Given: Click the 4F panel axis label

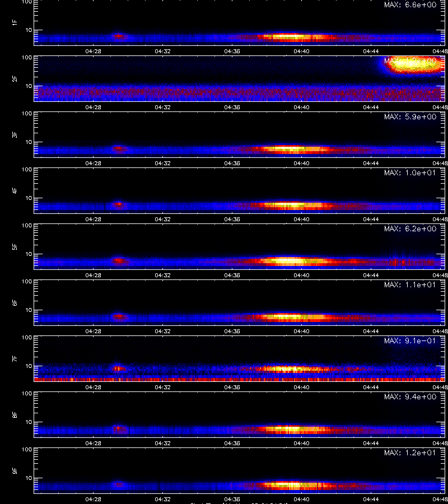Looking at the screenshot, I should pos(15,190).
